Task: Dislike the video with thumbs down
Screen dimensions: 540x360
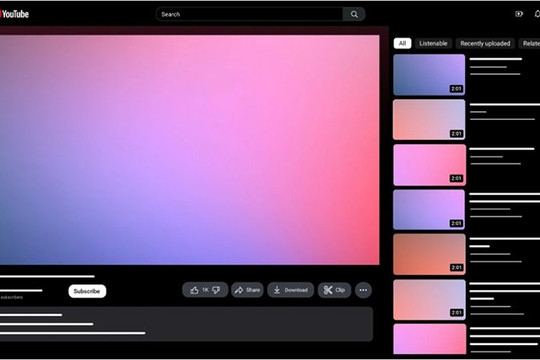Action: (217, 290)
